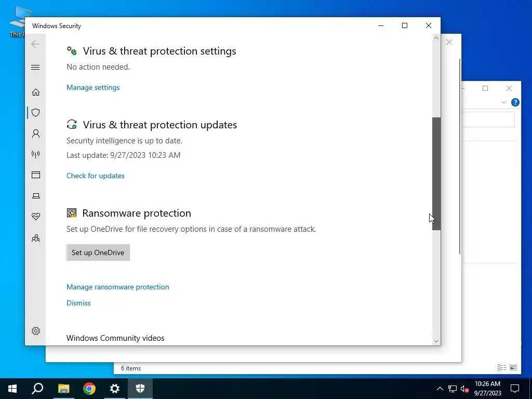The image size is (532, 399).
Task: Click the vertical scrollbar thumb
Action: click(436, 174)
